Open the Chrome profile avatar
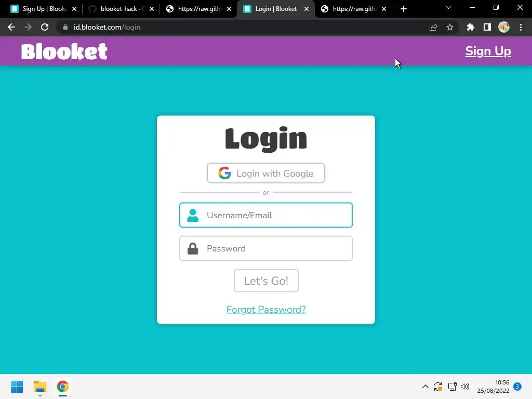This screenshot has width=532, height=399. (x=504, y=27)
